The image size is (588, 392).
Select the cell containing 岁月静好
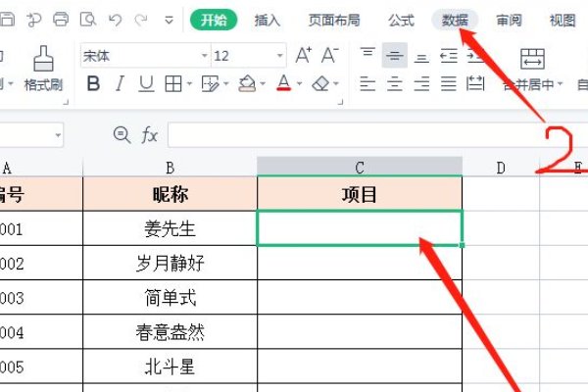[x=170, y=263]
